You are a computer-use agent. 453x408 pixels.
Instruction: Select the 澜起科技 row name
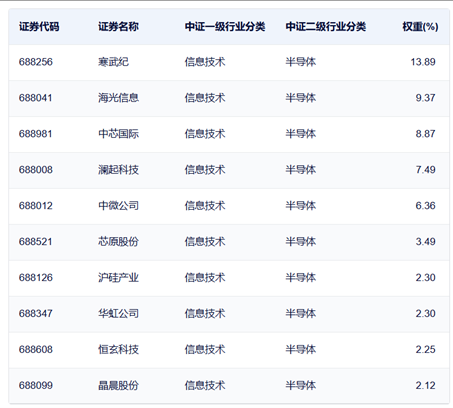click(x=118, y=170)
